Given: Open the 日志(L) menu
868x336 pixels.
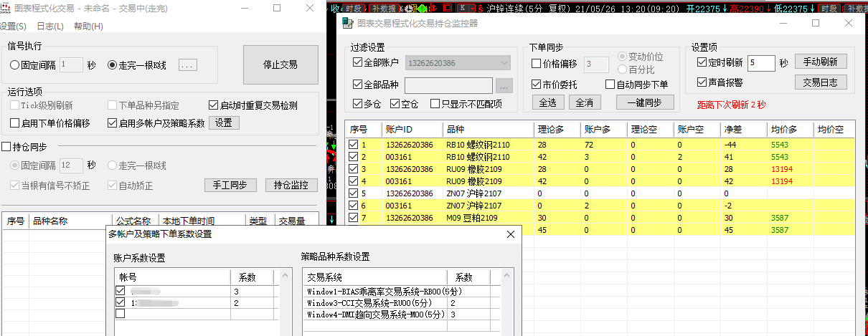Looking at the screenshot, I should (x=50, y=26).
